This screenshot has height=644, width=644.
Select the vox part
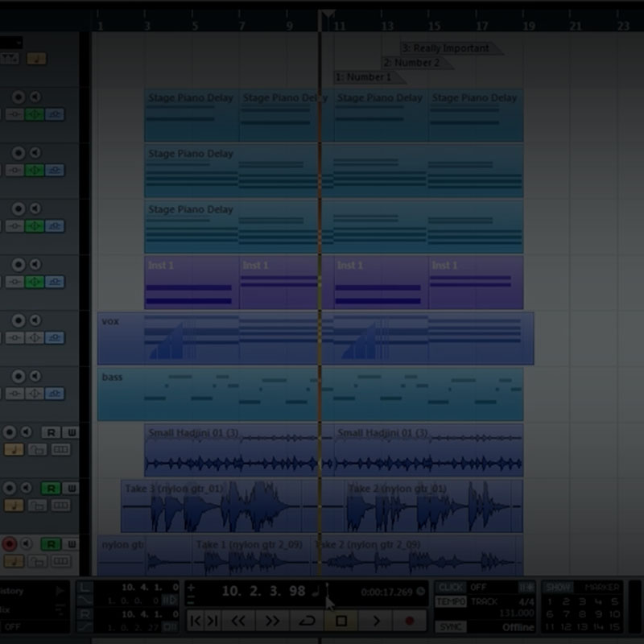(316, 338)
